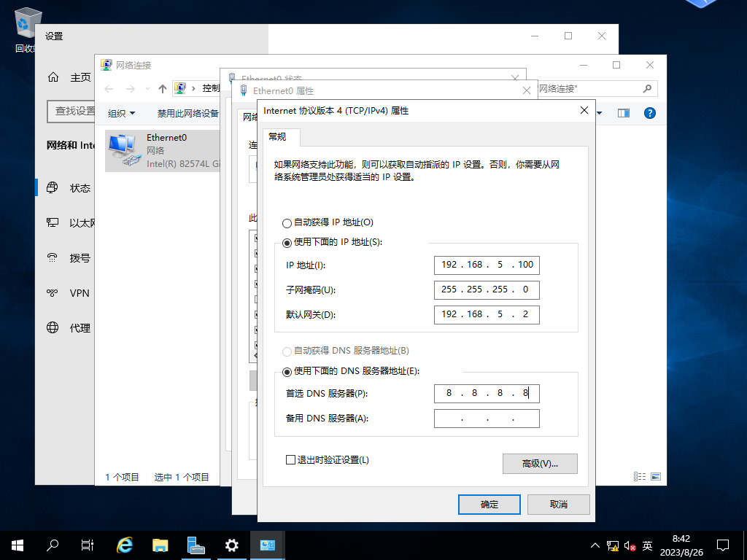Go up one level in 网络连接
The image size is (747, 560).
click(163, 89)
